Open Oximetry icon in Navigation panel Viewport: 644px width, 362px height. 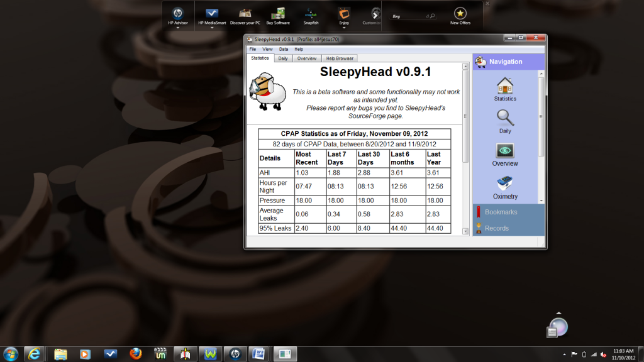505,183
